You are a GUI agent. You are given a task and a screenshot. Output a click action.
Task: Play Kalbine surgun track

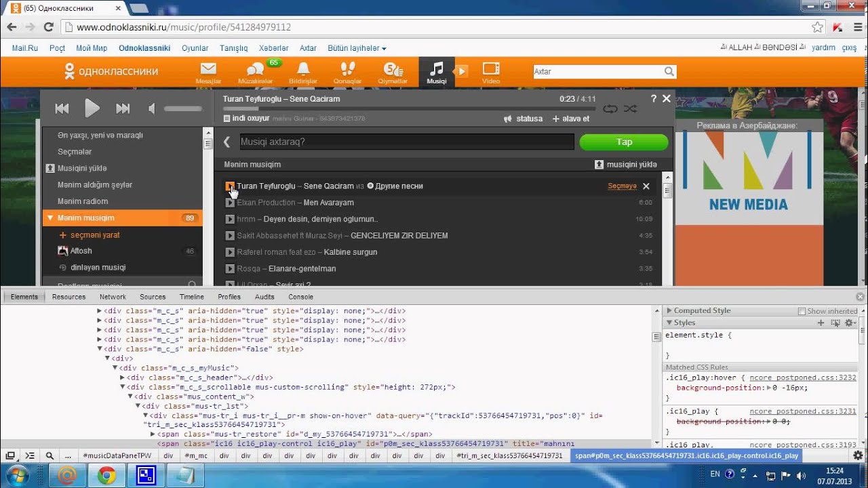click(230, 252)
